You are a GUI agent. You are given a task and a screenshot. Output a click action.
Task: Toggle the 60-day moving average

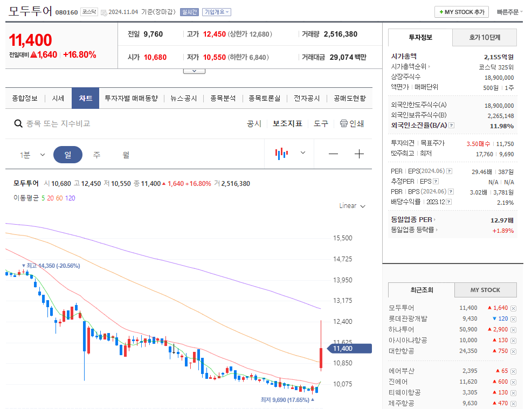coord(59,198)
